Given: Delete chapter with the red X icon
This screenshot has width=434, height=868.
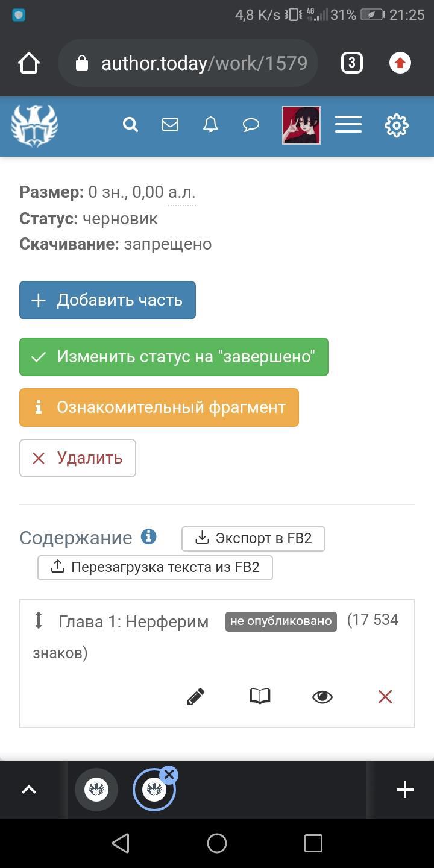Looking at the screenshot, I should point(385,697).
